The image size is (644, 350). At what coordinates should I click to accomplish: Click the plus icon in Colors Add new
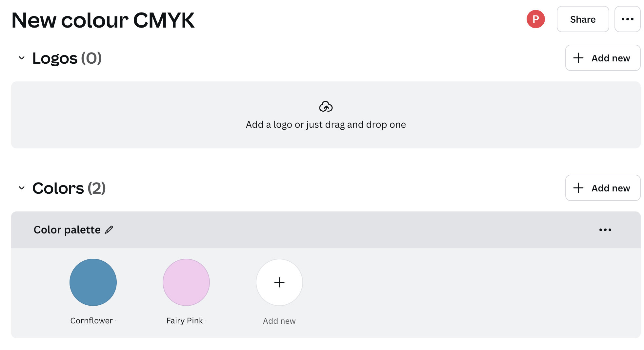pos(578,188)
